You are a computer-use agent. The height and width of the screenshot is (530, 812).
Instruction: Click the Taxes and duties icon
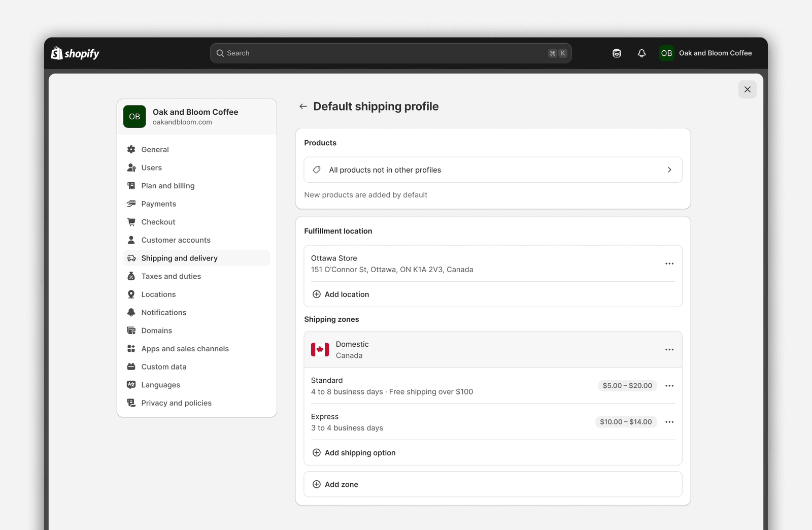pyautogui.click(x=131, y=276)
